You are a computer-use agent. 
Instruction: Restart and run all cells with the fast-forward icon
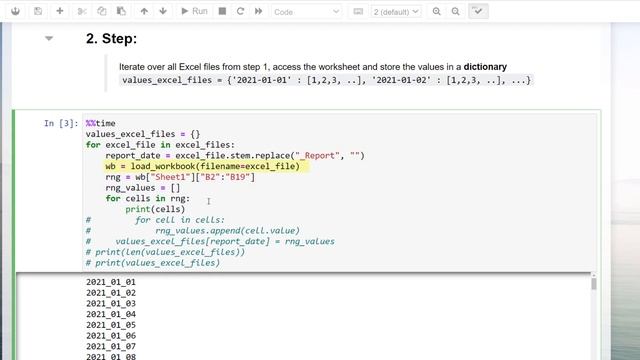pos(258,11)
